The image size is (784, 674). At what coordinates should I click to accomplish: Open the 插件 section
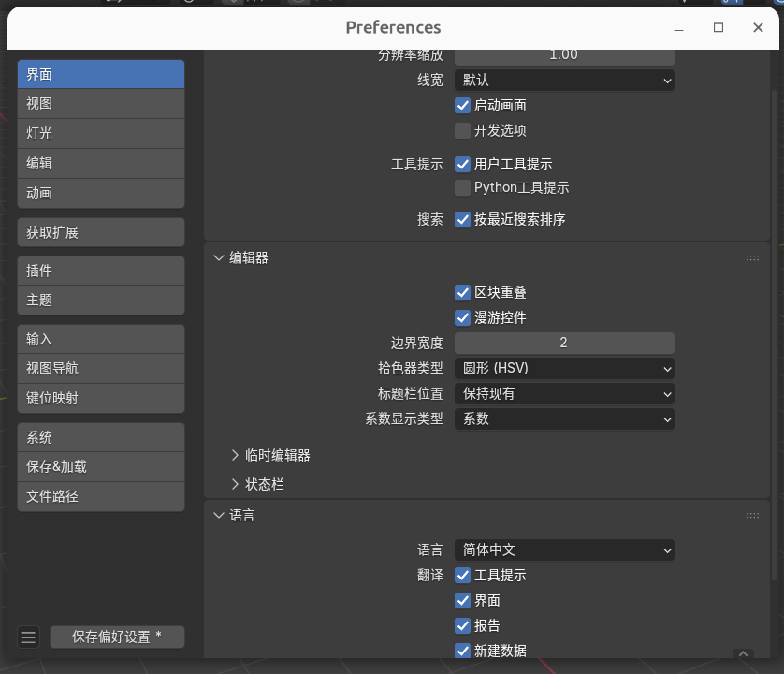pyautogui.click(x=101, y=271)
